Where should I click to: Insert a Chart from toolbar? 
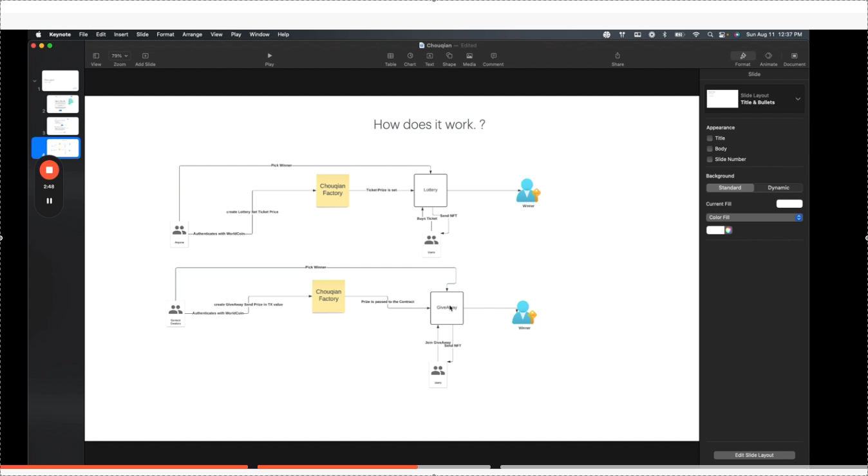[x=410, y=59]
